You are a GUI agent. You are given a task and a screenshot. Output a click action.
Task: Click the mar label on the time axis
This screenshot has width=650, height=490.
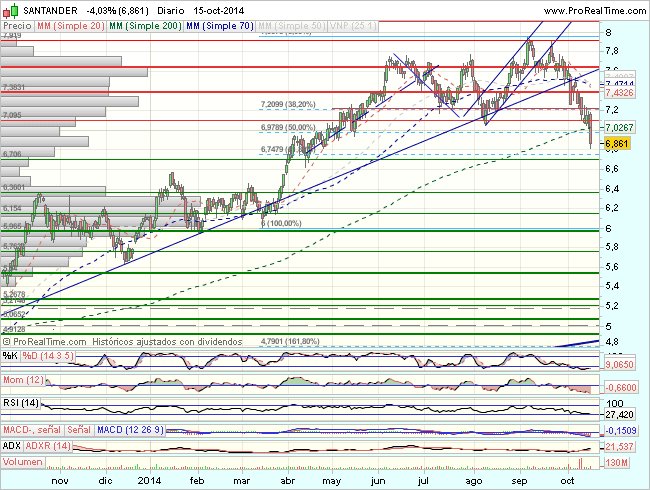(242, 481)
